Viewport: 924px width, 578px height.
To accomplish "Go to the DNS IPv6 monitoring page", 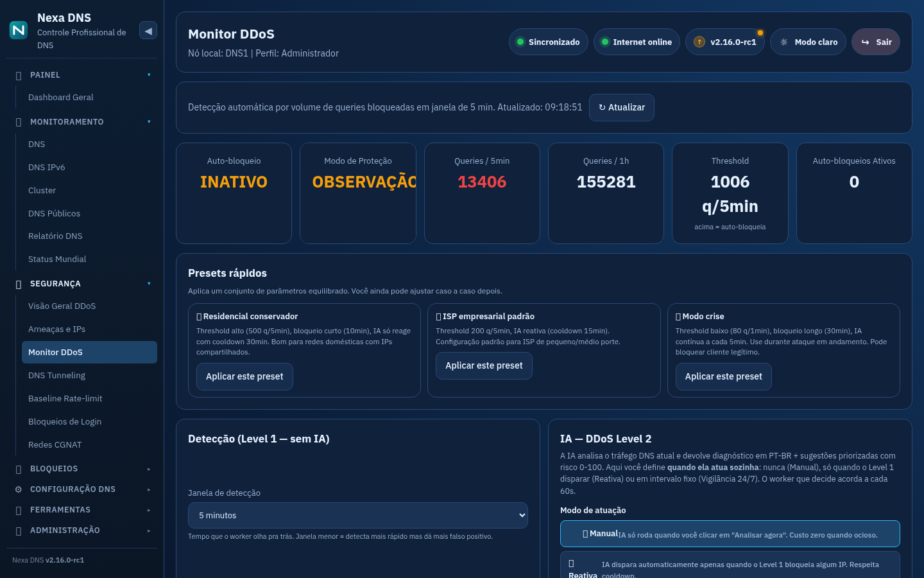I will (x=89, y=168).
